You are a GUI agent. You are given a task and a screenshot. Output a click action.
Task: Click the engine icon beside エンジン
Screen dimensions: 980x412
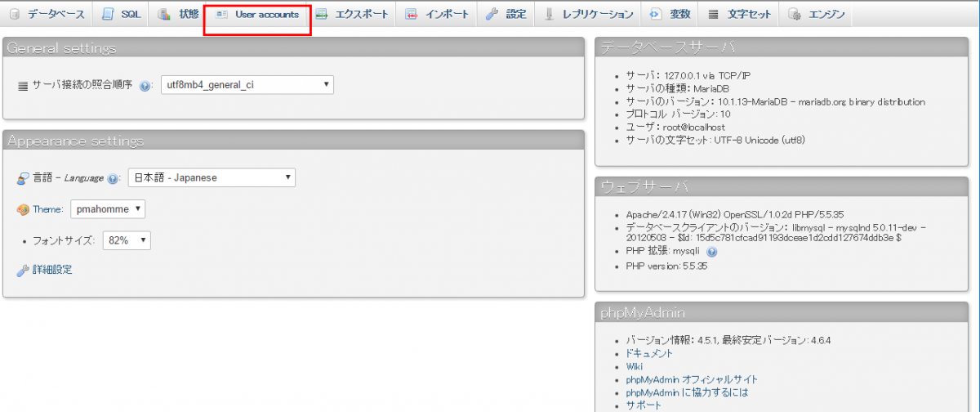pyautogui.click(x=794, y=14)
